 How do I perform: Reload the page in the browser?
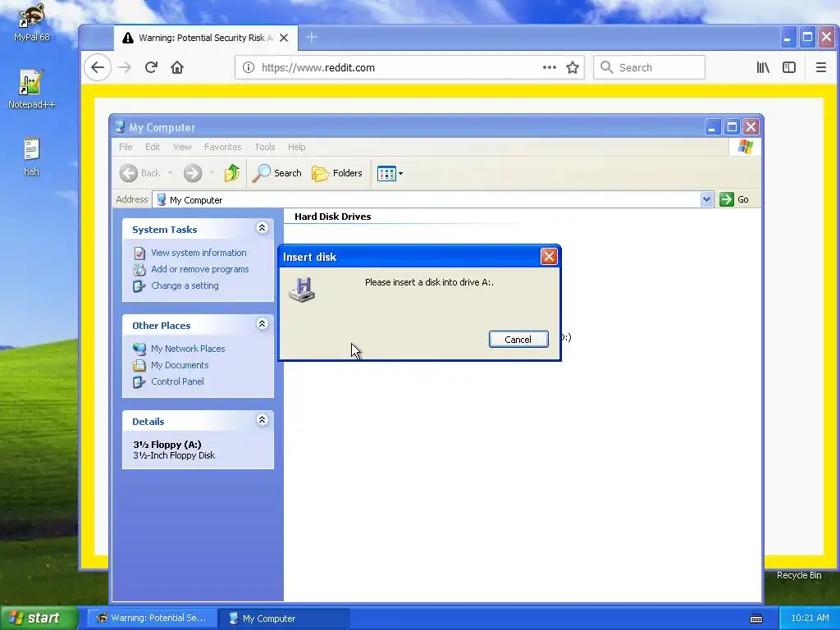pos(151,67)
